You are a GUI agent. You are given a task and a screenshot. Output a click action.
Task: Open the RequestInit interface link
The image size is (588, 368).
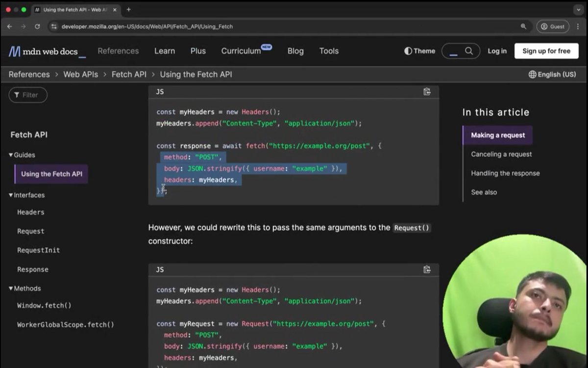point(38,250)
